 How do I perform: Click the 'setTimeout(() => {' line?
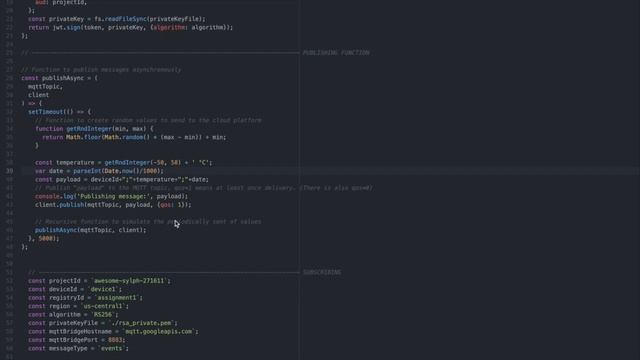pos(60,112)
